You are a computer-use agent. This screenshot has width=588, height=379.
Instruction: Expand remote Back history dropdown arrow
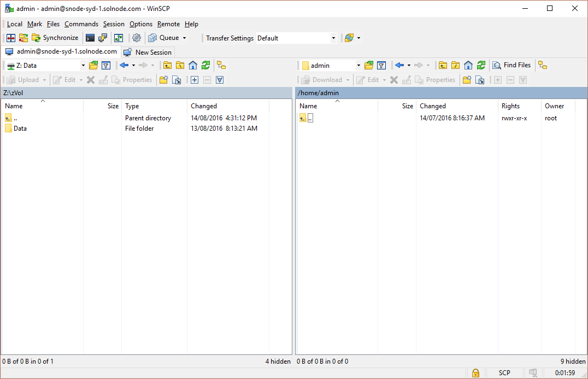point(409,65)
